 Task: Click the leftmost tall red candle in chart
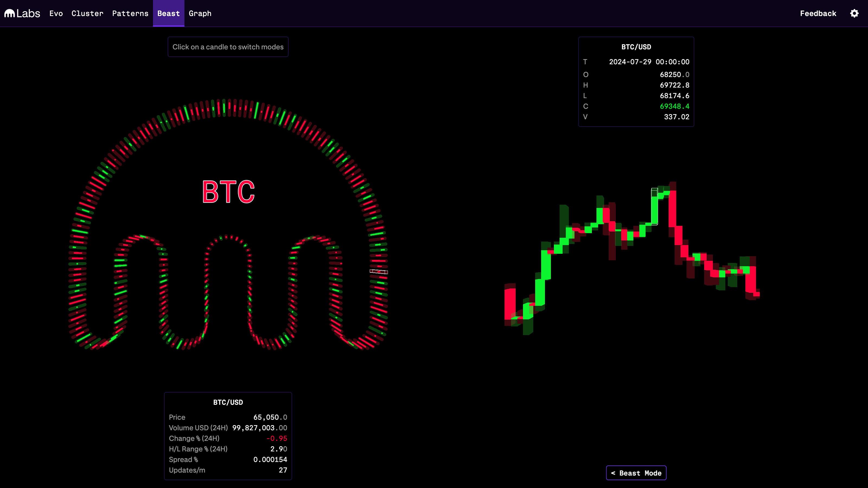click(x=510, y=303)
